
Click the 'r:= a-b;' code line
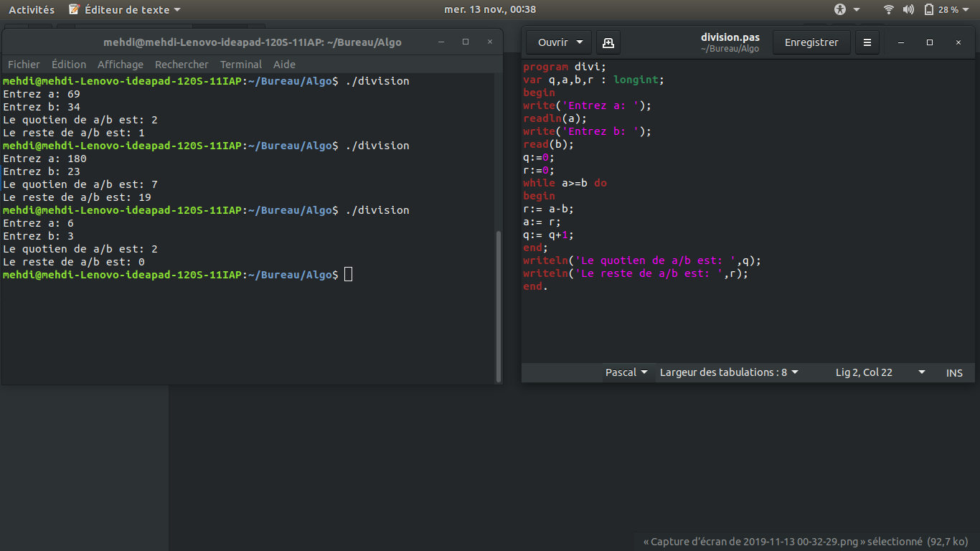(x=549, y=209)
